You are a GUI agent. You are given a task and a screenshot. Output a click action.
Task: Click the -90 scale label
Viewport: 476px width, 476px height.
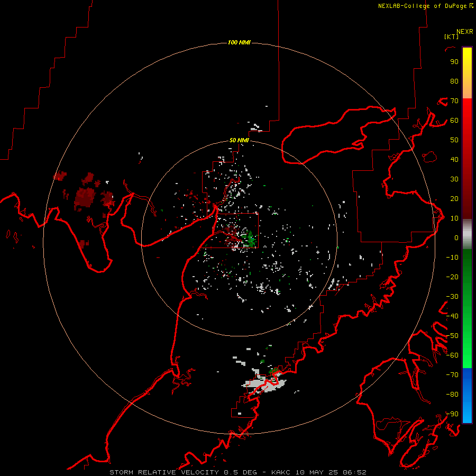[452, 414]
